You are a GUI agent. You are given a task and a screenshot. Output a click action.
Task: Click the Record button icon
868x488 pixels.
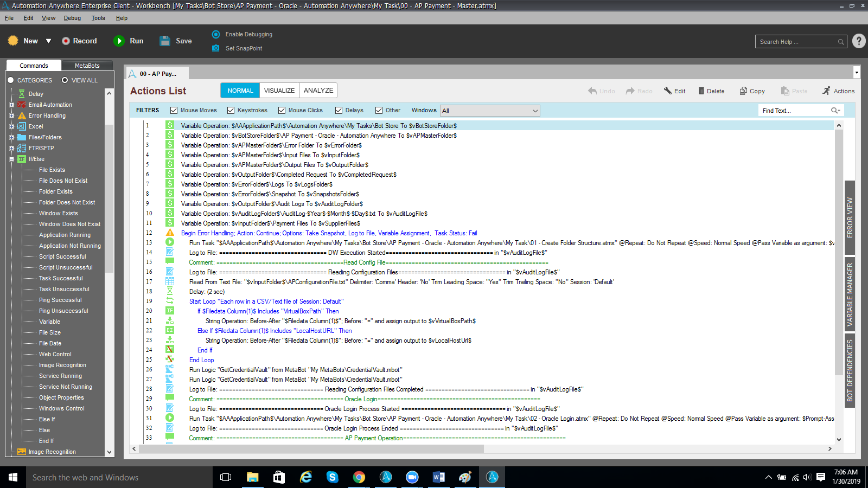pos(66,41)
